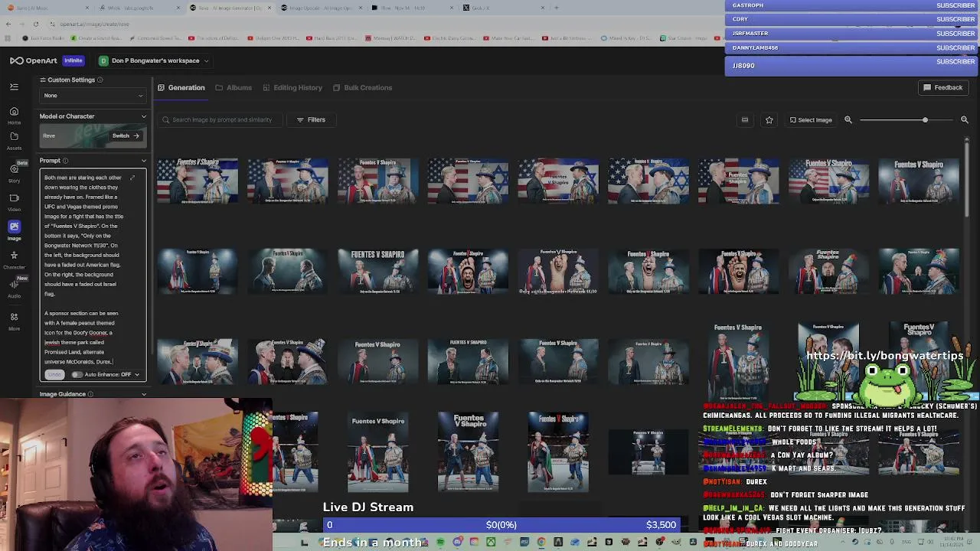This screenshot has height=551, width=980.
Task: Open the large-title FUENTES V SHAPIRO thumbnail
Action: [x=378, y=271]
